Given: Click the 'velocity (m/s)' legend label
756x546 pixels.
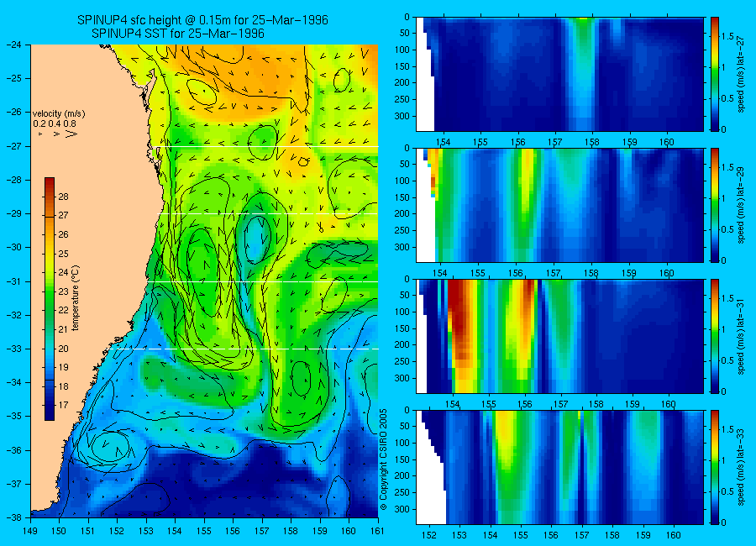Looking at the screenshot, I should point(59,114).
